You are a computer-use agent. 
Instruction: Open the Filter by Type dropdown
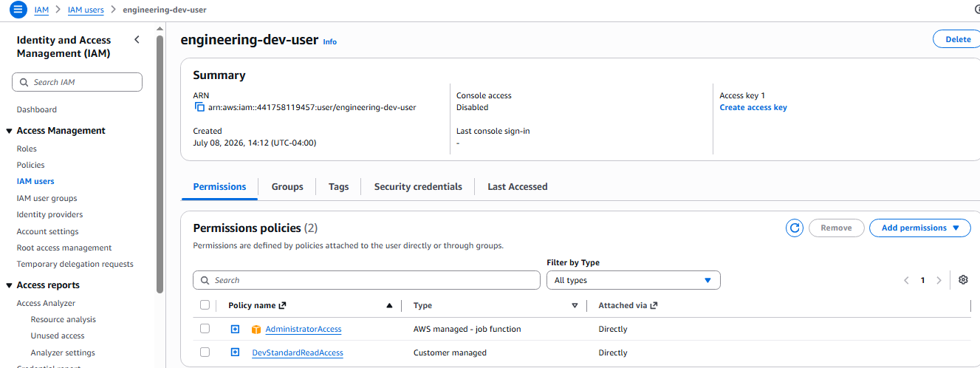click(633, 280)
